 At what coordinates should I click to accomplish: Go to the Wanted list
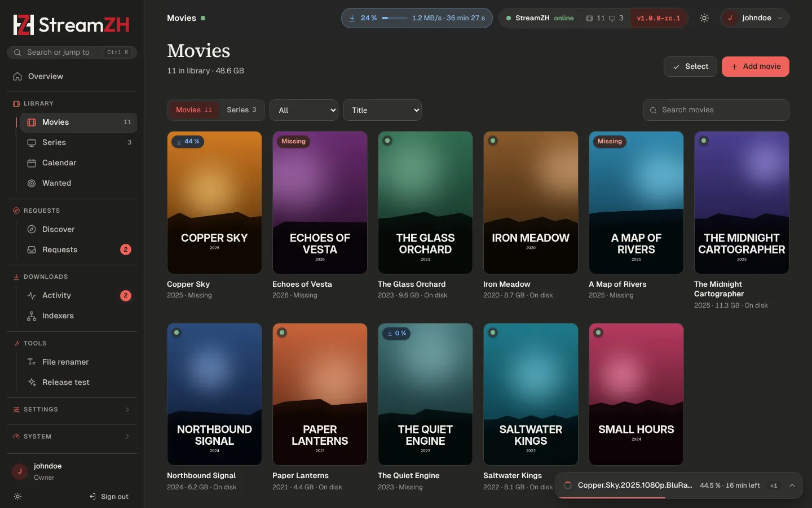coord(78,183)
